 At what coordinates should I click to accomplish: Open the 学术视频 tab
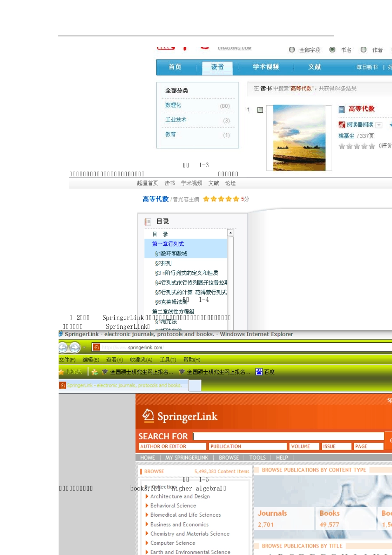point(266,67)
